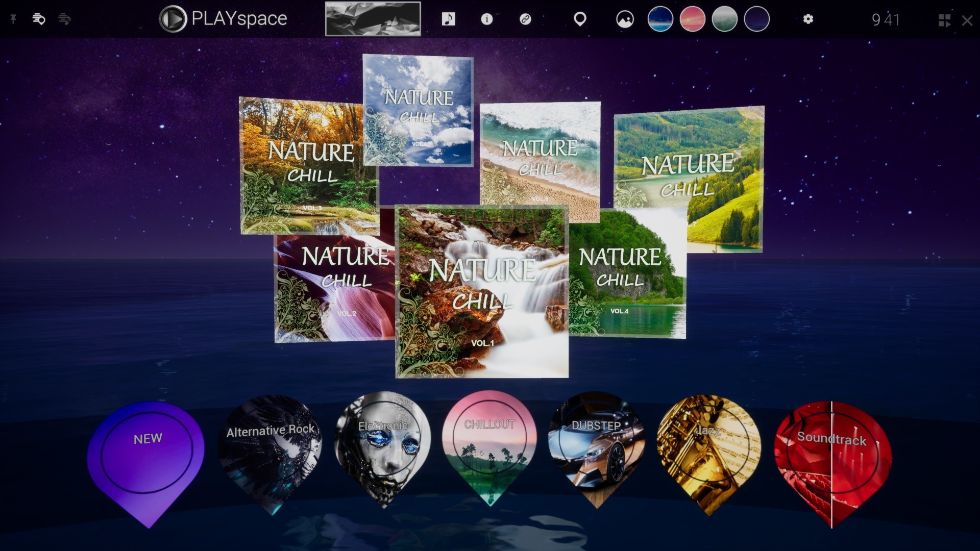Viewport: 980px width, 551px height.
Task: Select the blue ocean environment thumbnail
Action: pyautogui.click(x=659, y=19)
